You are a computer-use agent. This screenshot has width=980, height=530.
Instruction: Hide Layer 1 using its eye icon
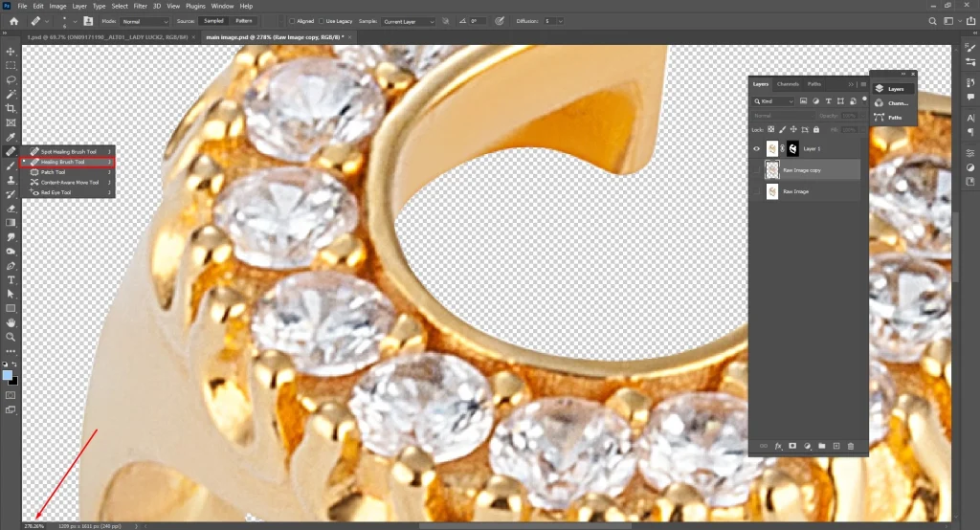click(756, 149)
